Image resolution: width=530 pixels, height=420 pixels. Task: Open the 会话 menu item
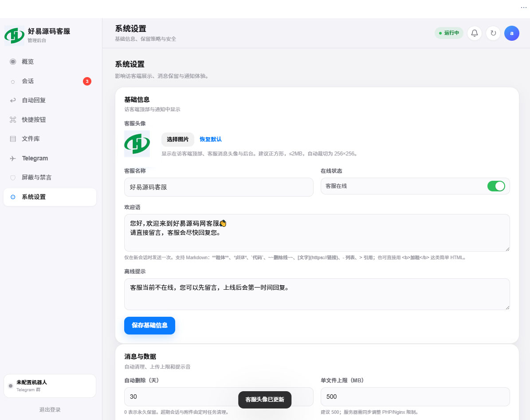point(50,81)
